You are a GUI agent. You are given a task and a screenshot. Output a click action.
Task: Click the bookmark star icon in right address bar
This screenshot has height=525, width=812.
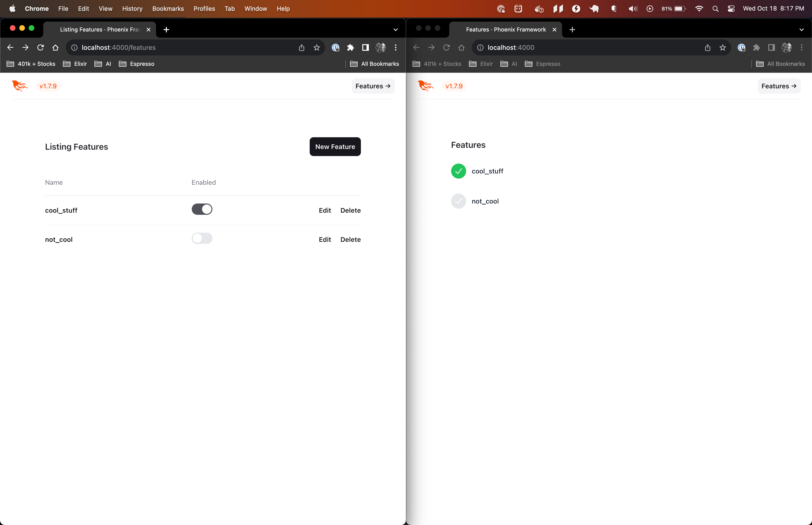(723, 47)
